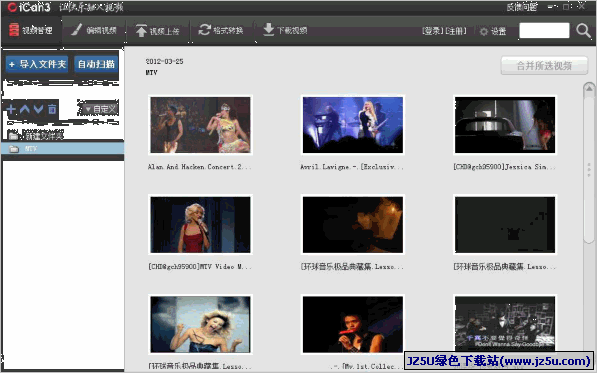This screenshot has height=373, width=597.
Task: Select the Don't Wanna Say Goodbye thumbnail
Action: tap(505, 324)
